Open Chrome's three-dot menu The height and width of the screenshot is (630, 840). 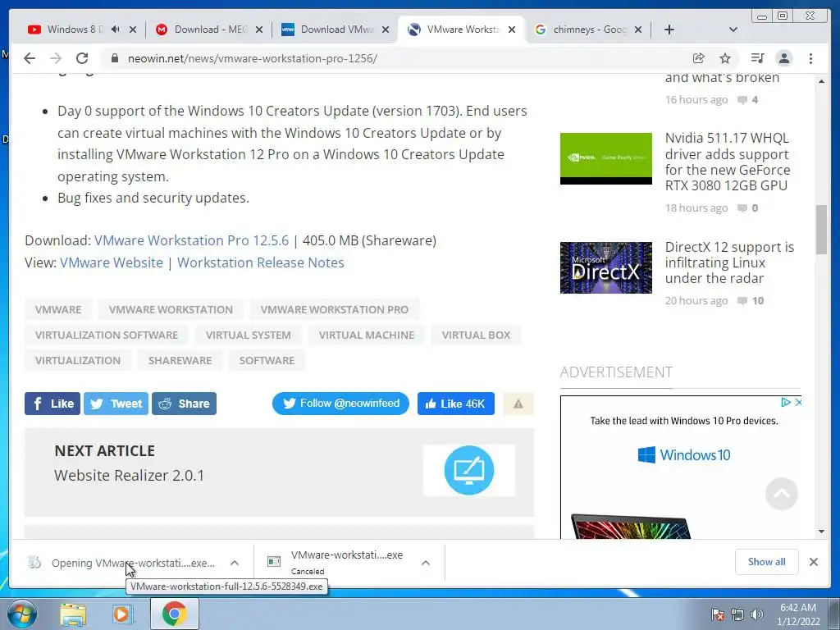[x=811, y=58]
